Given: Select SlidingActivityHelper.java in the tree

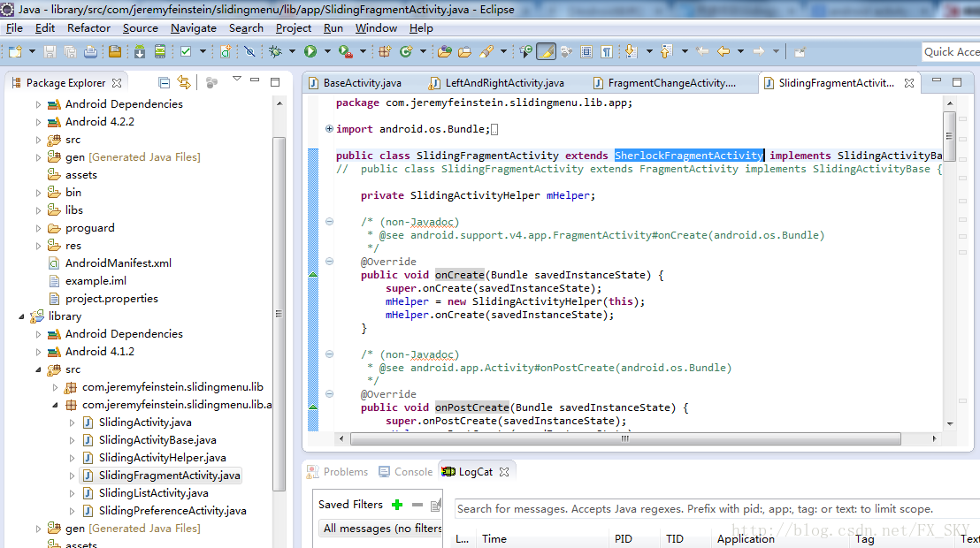Looking at the screenshot, I should (x=162, y=458).
